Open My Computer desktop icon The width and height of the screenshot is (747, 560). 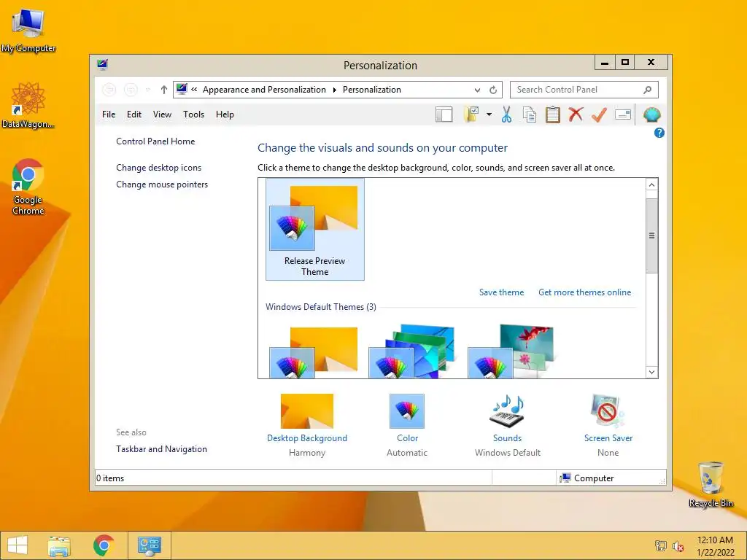pyautogui.click(x=28, y=31)
